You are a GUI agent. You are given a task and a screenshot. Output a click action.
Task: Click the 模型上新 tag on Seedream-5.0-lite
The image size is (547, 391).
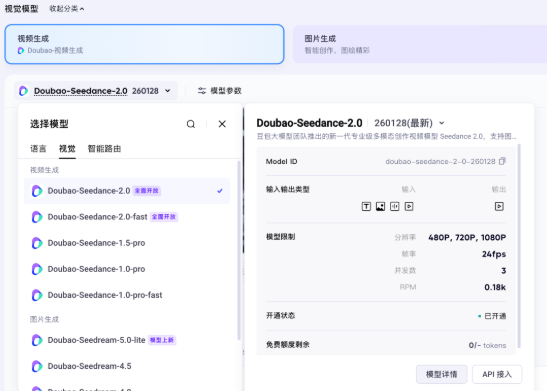tap(162, 340)
